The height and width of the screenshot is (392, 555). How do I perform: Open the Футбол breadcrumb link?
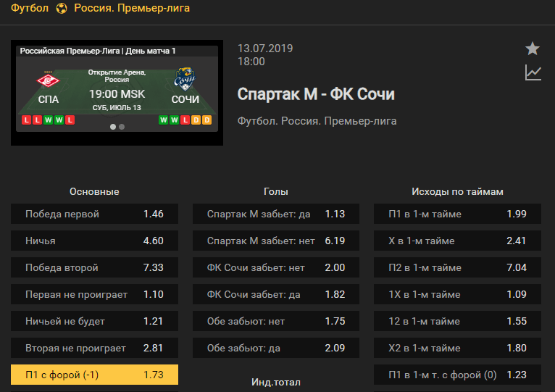click(30, 8)
